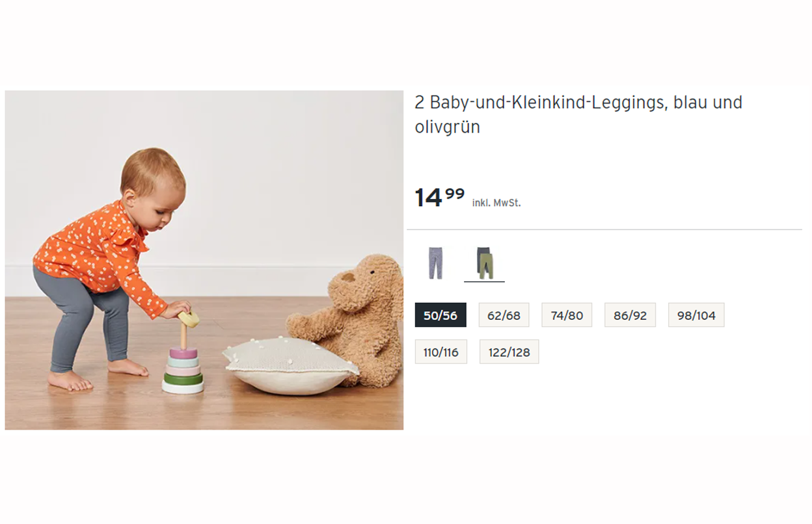Select size 122/128
Screen dimensions: 812x524
pos(509,352)
